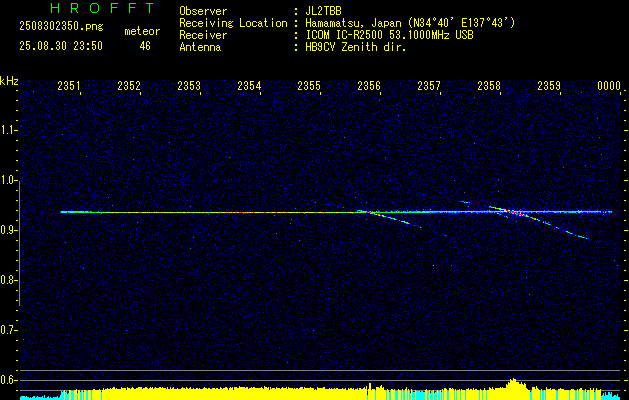This screenshot has height=400, width=629.
Task: Click the 0.6 kHz axis label
Action: tap(8, 380)
